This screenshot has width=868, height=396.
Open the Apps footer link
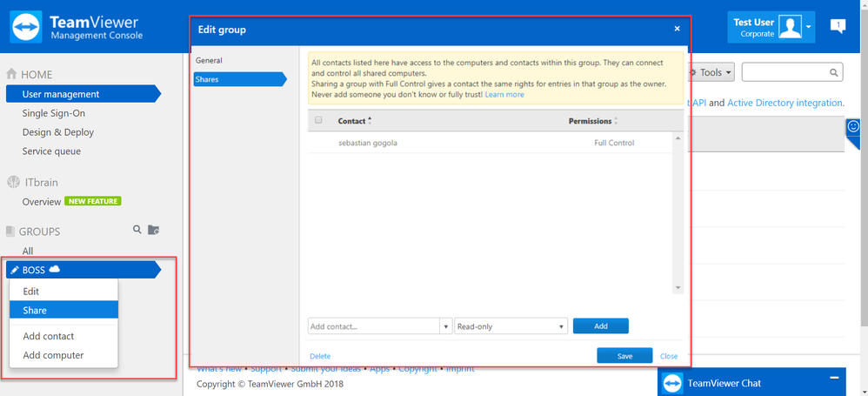[380, 369]
